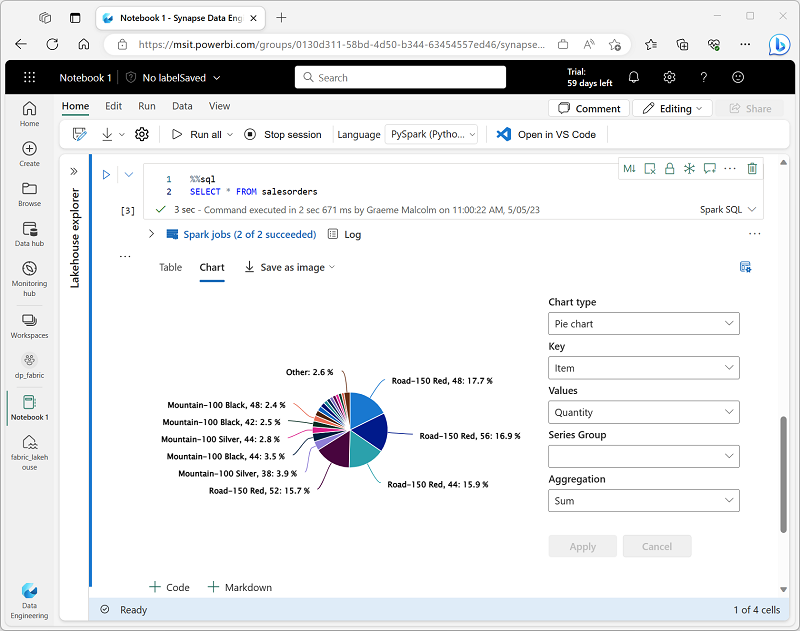This screenshot has height=631, width=800.
Task: Open the Chart type dropdown
Action: coord(643,323)
